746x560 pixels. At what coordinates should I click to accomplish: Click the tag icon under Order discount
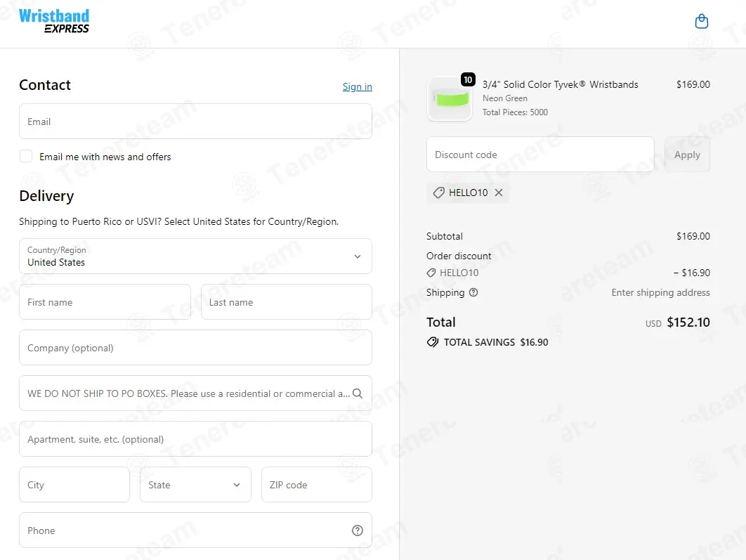(431, 273)
